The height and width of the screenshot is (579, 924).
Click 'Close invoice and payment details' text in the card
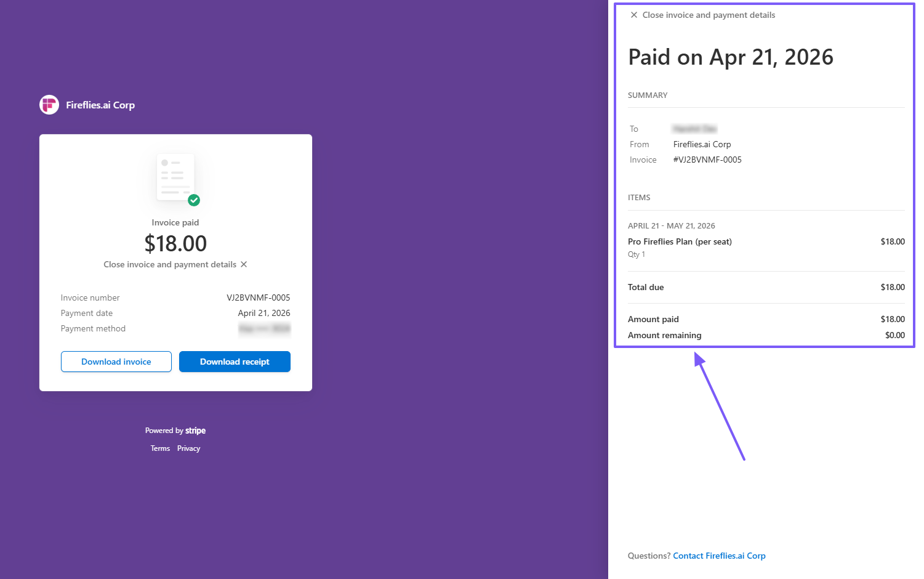pos(170,264)
